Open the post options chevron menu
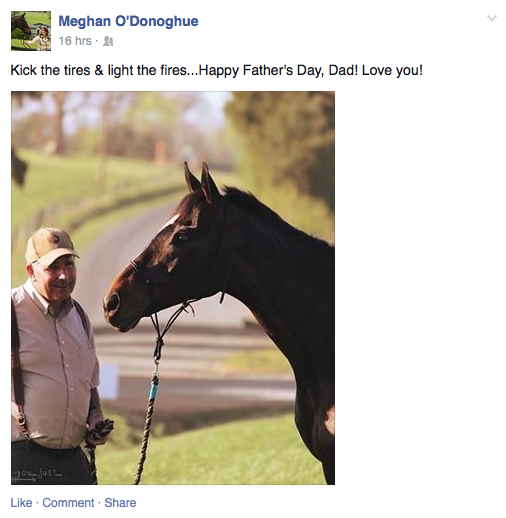Image resolution: width=506 pixels, height=518 pixels. [x=492, y=18]
